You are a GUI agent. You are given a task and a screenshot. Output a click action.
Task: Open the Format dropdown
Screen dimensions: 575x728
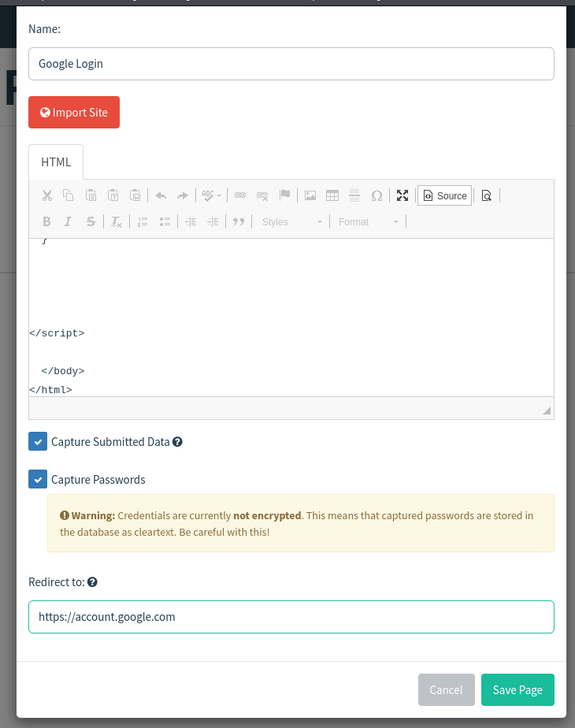369,222
